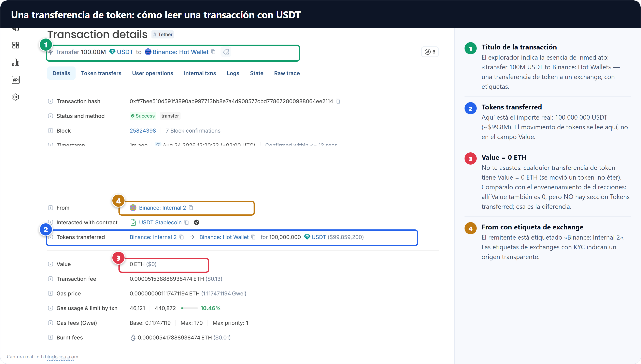This screenshot has height=364, width=641.
Task: Click info icon beside Transaction hash
Action: [x=51, y=101]
